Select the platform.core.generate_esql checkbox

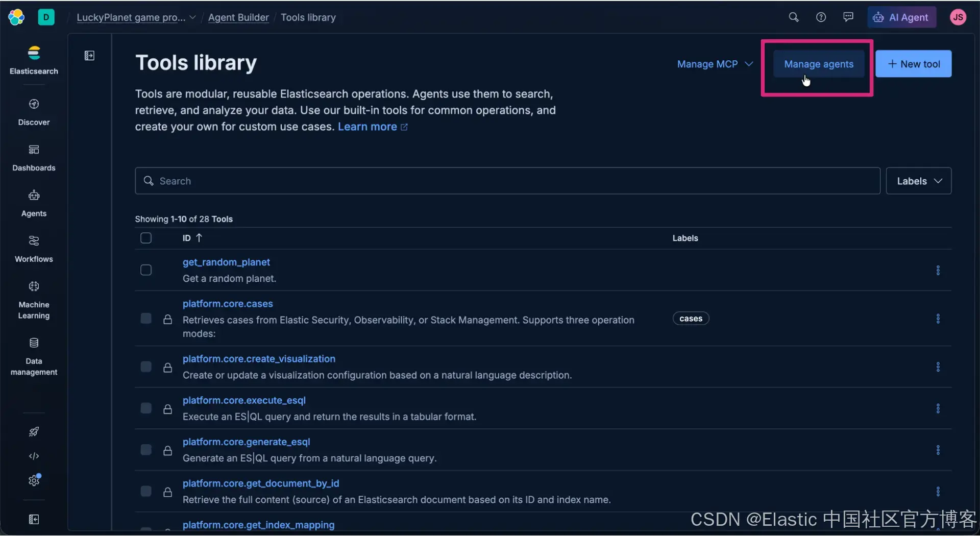point(146,450)
